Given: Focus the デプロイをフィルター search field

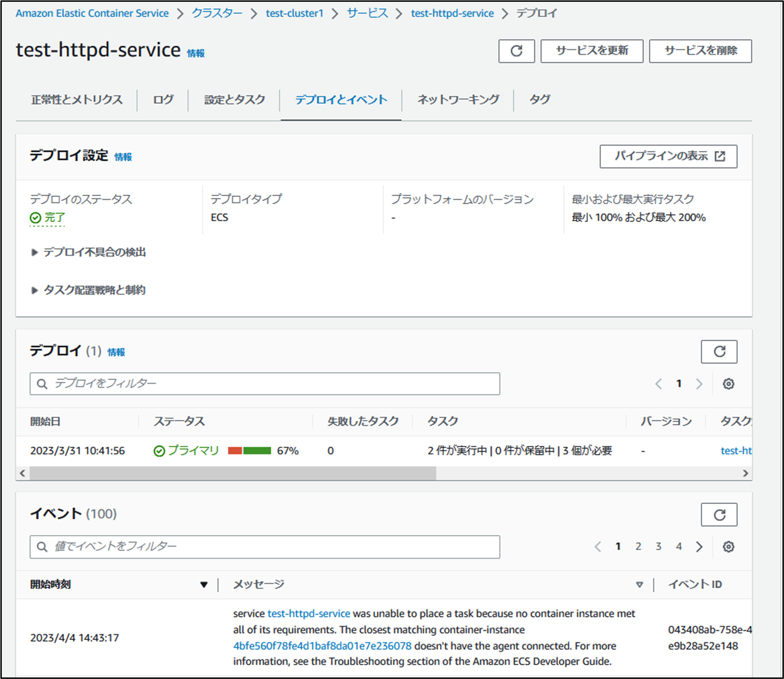Looking at the screenshot, I should point(265,384).
